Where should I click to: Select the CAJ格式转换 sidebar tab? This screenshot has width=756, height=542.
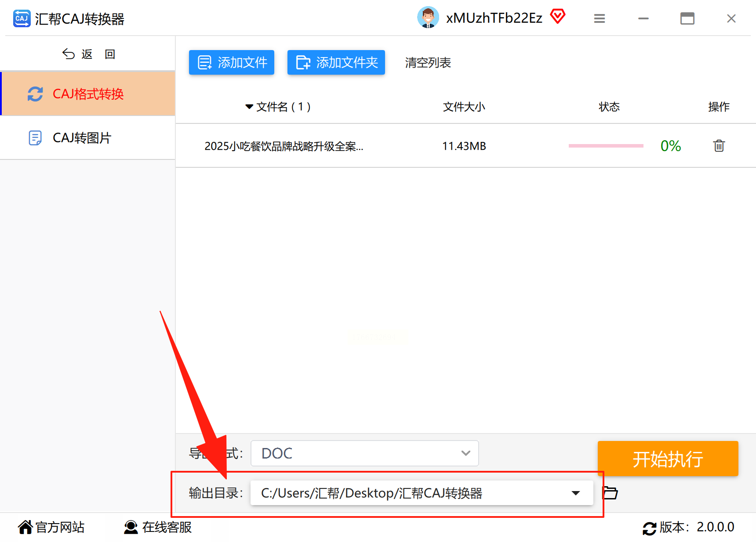(x=88, y=94)
